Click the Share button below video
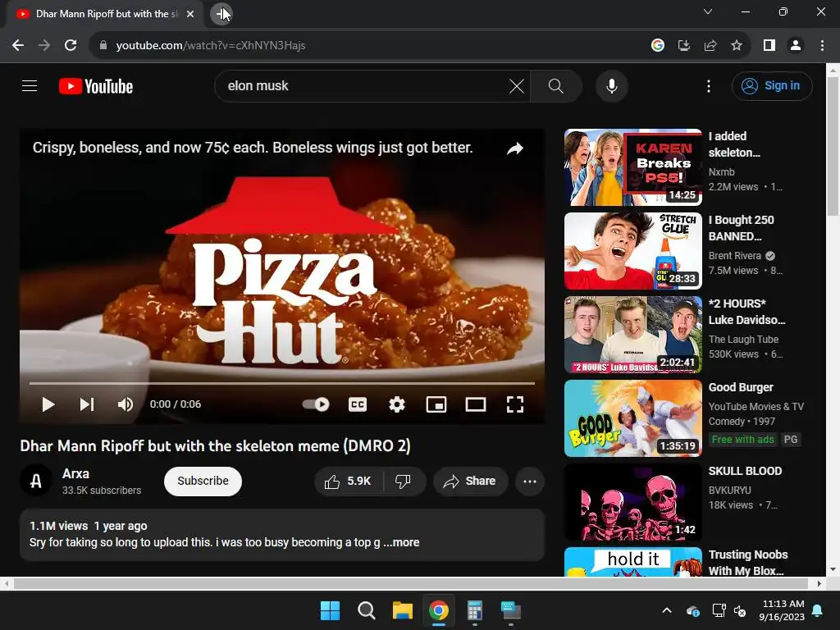840x630 pixels. tap(470, 481)
